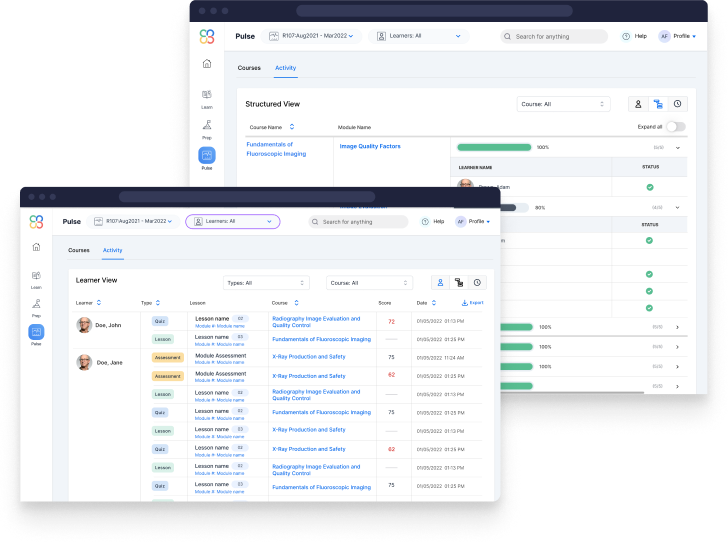Click the Learn icon in the back window sidebar
The image size is (728, 542).
pos(206,96)
